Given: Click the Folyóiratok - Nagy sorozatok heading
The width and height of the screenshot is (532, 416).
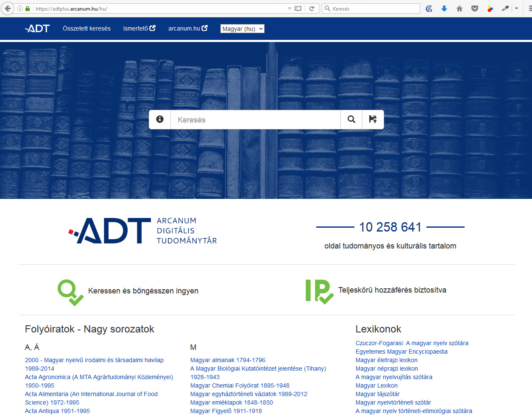Looking at the screenshot, I should point(89,329).
